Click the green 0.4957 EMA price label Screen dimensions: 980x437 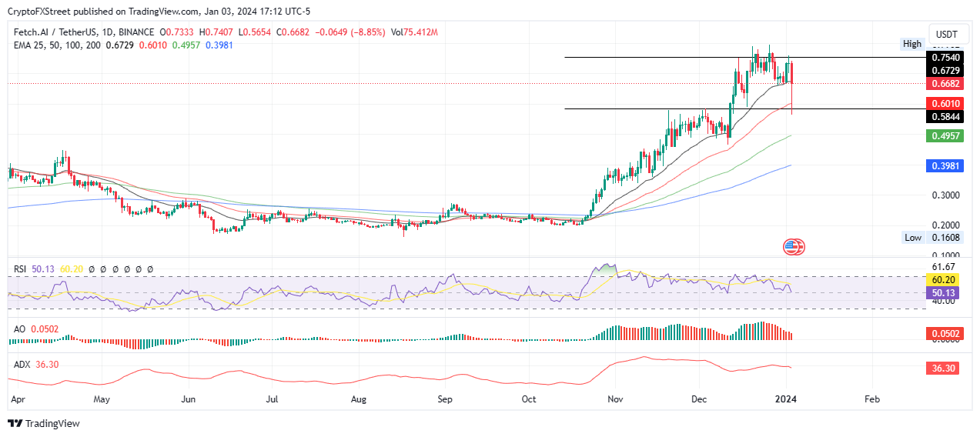click(945, 135)
